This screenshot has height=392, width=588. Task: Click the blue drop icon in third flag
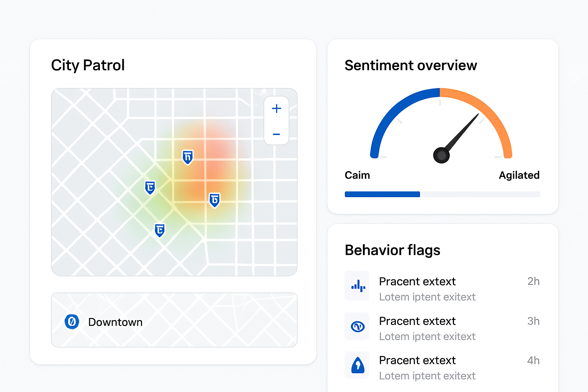click(358, 365)
